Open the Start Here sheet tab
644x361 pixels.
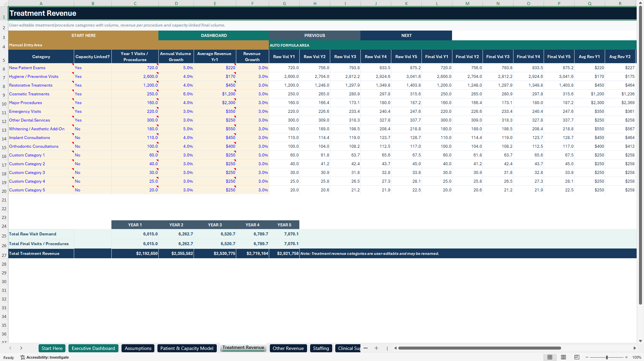(x=52, y=348)
